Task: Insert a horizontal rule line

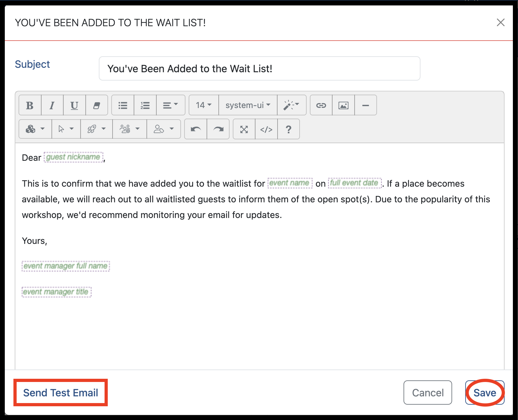Action: (366, 105)
